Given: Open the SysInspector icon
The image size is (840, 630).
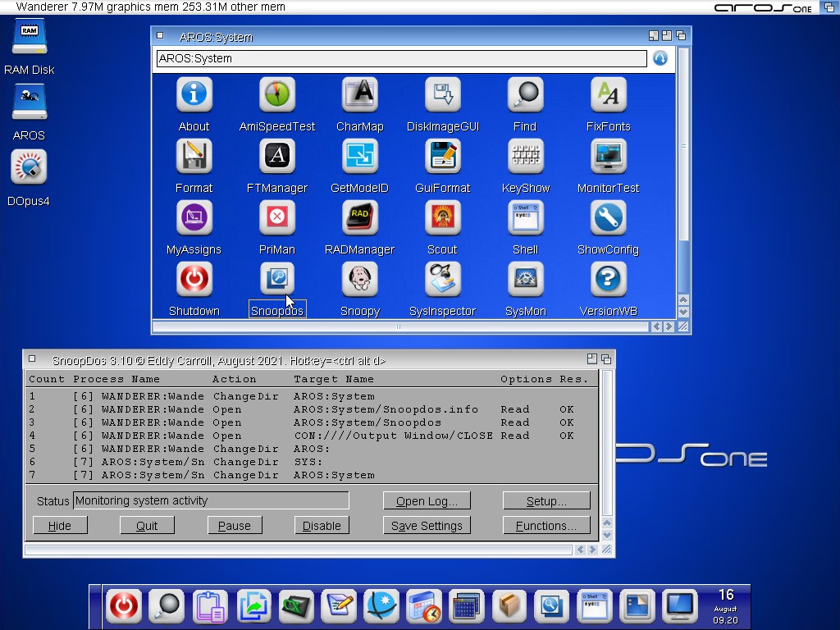Looking at the screenshot, I should pos(442,281).
